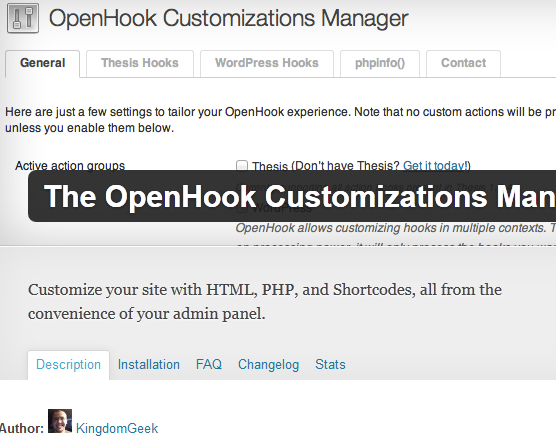Open the Changelog plugin tab
Image resolution: width=556 pixels, height=442 pixels.
pyautogui.click(x=268, y=365)
